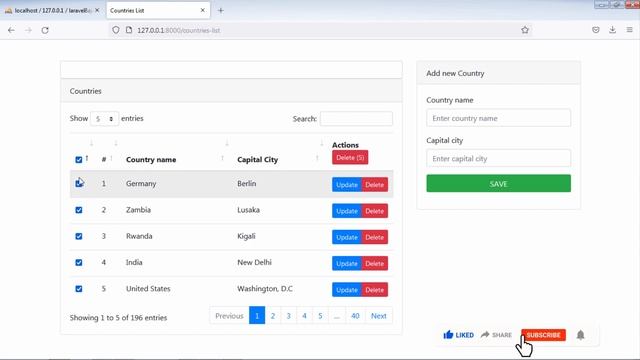Image resolution: width=640 pixels, height=360 pixels.
Task: Focus the Enter capital city field
Action: point(499,158)
